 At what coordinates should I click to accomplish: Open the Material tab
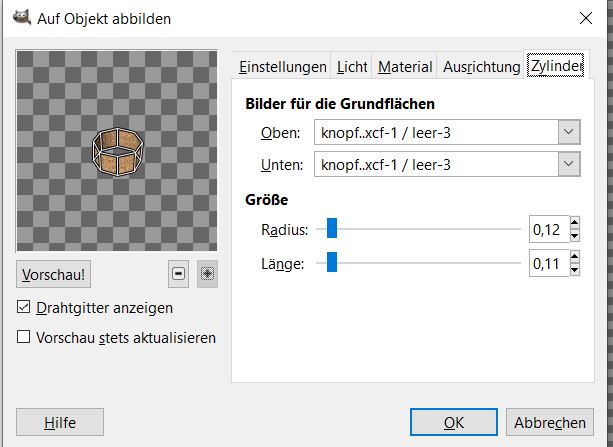(x=405, y=67)
